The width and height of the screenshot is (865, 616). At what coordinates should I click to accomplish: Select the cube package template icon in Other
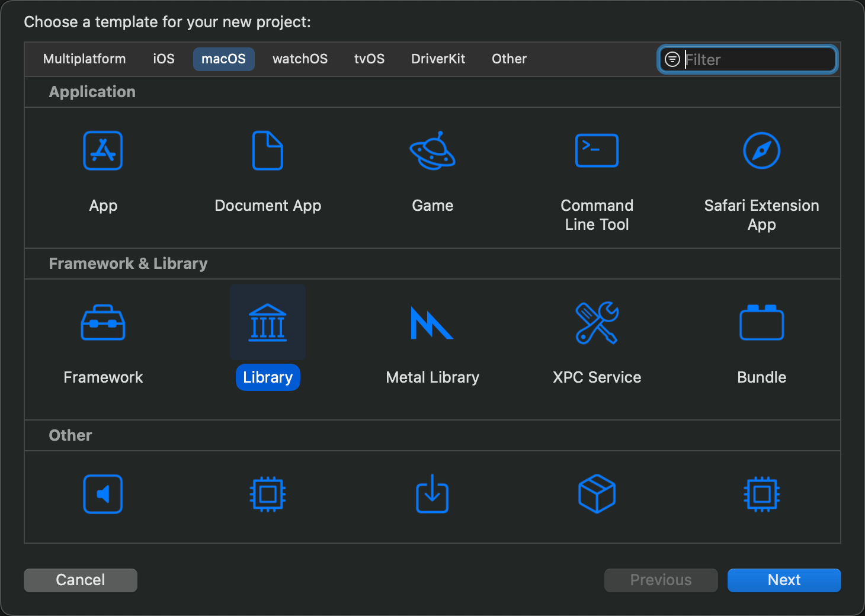tap(597, 494)
